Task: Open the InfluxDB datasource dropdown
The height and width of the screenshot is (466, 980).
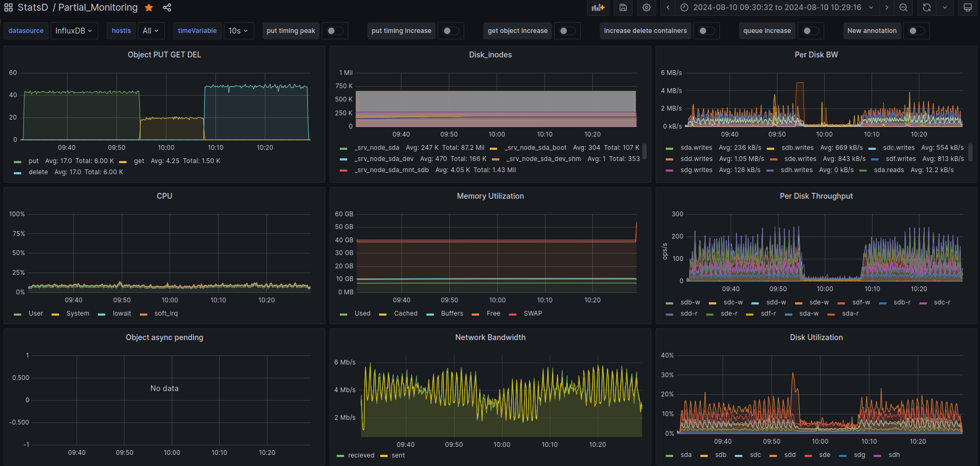Action: coord(74,31)
